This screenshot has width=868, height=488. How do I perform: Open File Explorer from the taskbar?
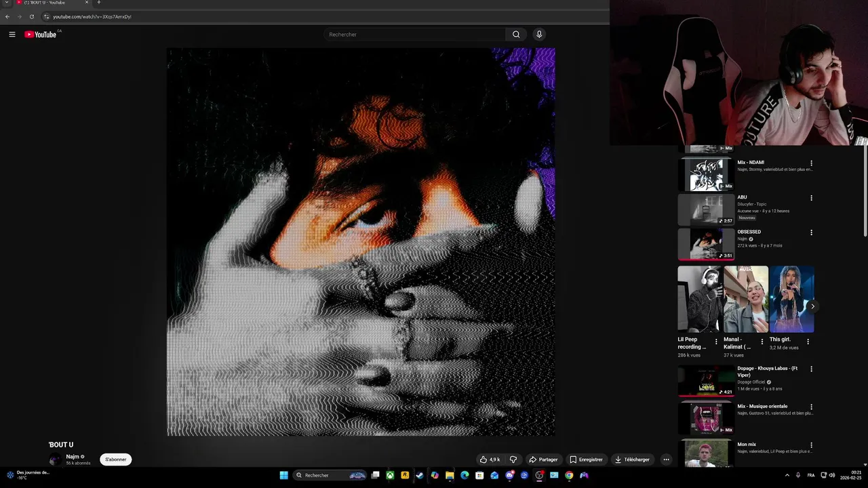(450, 475)
